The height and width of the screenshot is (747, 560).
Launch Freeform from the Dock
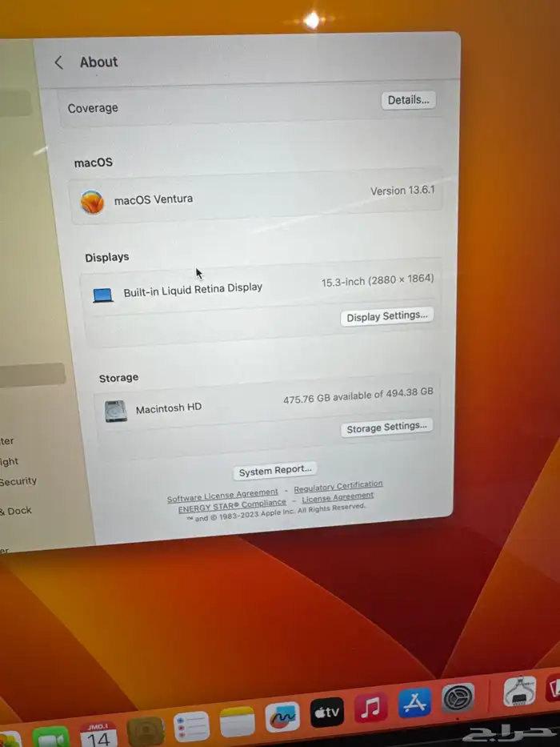click(282, 717)
